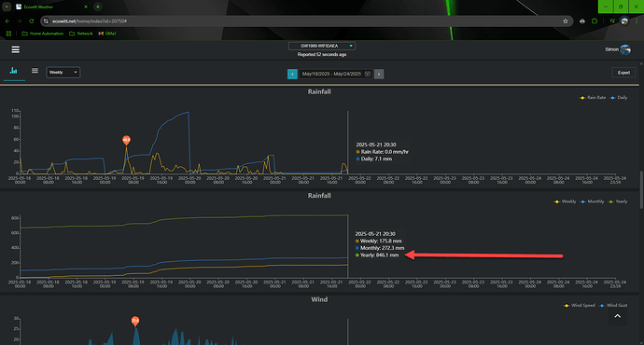
Task: Open the site information icon in address bar
Action: coord(46,21)
